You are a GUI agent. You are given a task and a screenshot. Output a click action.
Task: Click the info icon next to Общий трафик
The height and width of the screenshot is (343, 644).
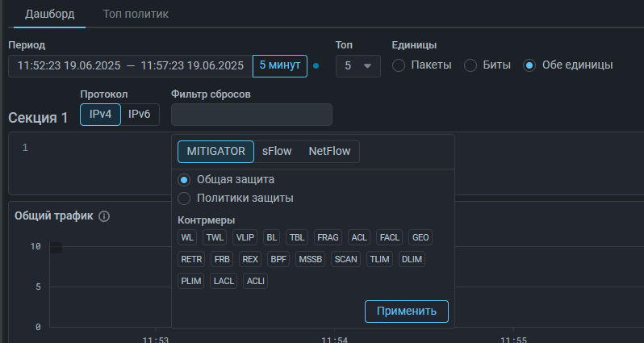[x=104, y=216]
